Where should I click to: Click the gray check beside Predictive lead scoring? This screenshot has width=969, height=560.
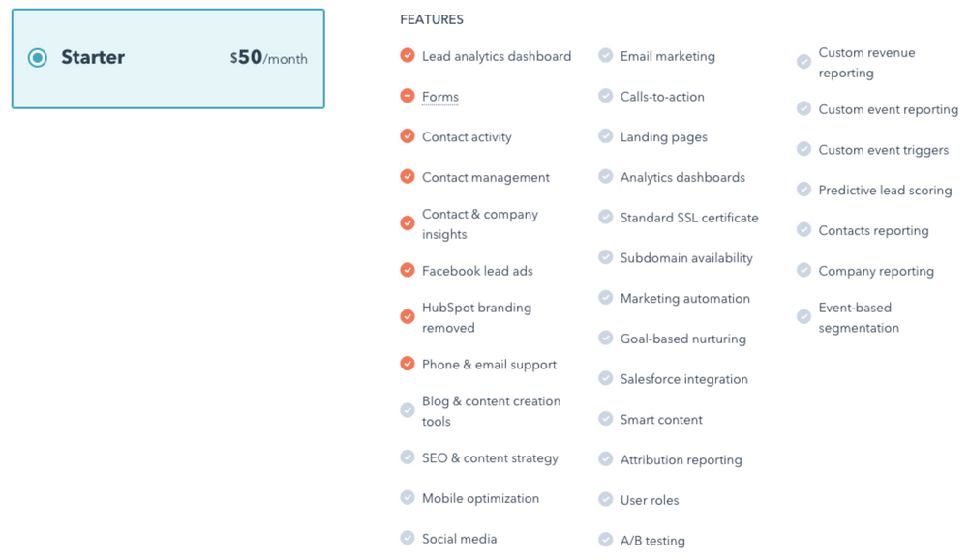804,190
